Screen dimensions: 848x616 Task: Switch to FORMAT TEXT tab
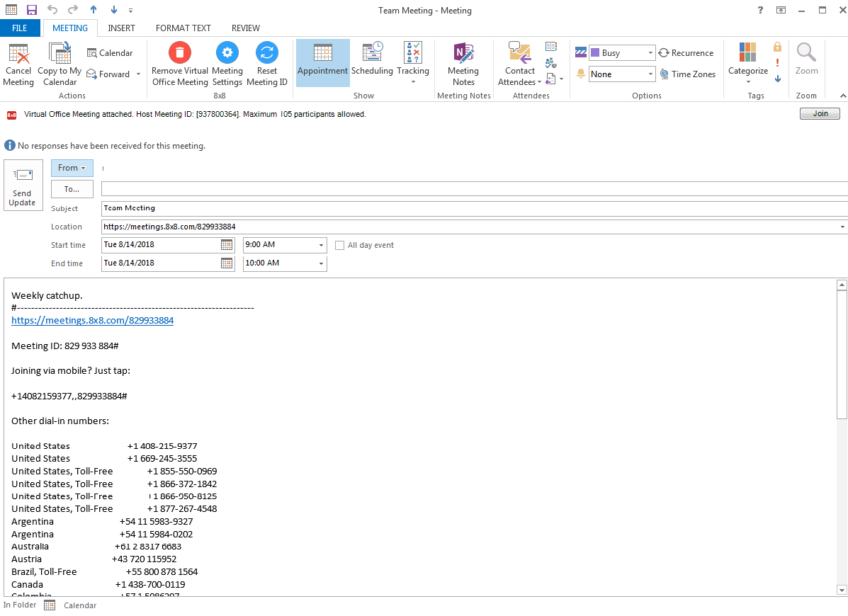pyautogui.click(x=183, y=28)
